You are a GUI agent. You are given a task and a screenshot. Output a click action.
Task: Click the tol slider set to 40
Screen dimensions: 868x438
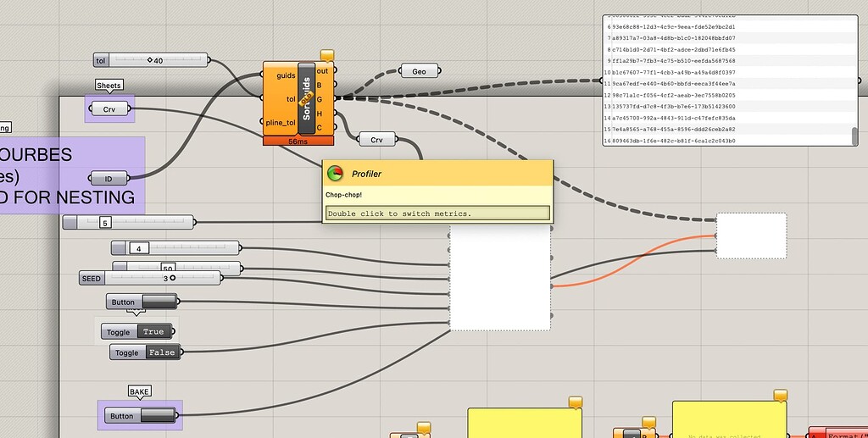pos(151,60)
